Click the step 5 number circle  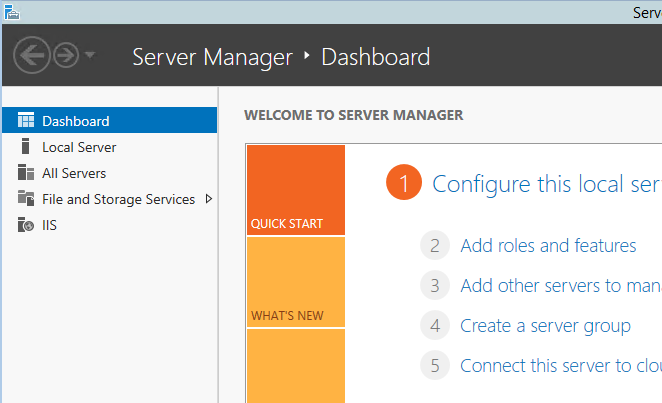click(435, 365)
